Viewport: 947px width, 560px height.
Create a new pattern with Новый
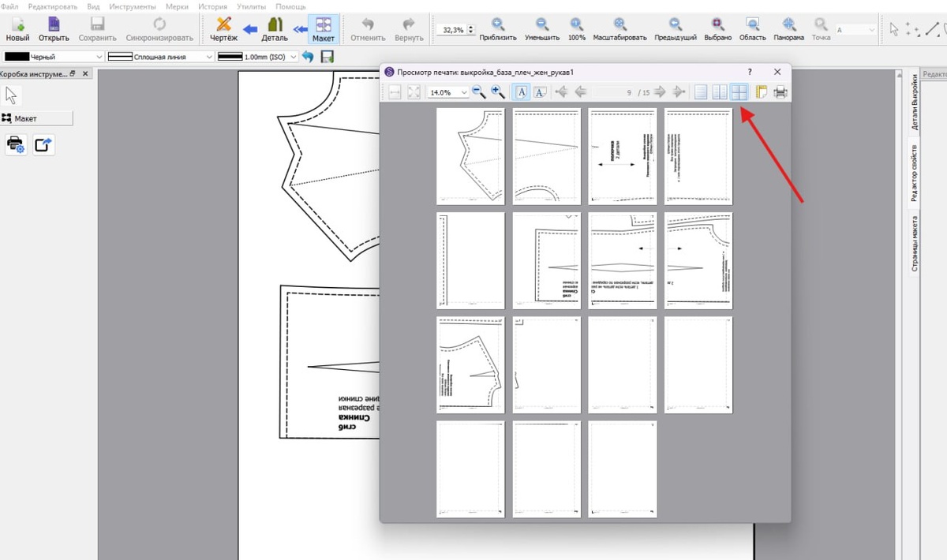(17, 29)
